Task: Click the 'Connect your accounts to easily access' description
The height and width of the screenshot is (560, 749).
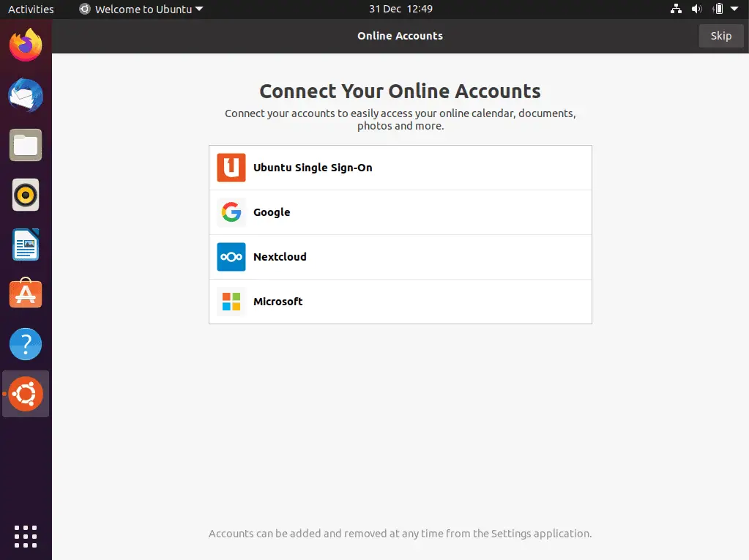Action: coord(400,119)
